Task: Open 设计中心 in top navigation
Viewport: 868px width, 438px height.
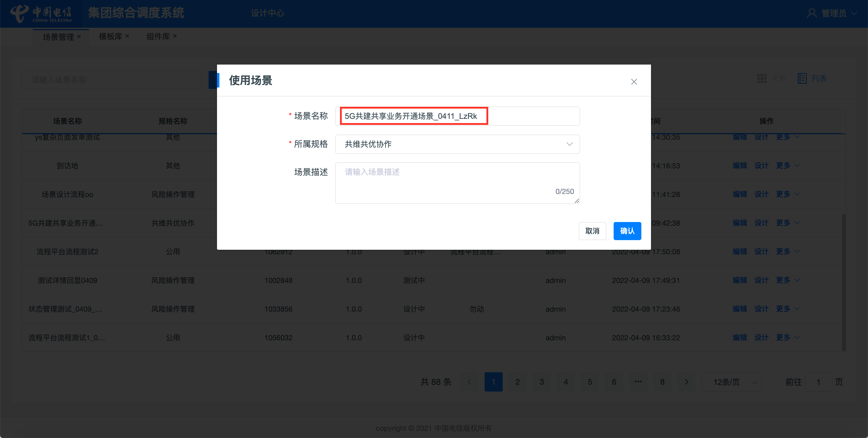Action: click(x=268, y=13)
